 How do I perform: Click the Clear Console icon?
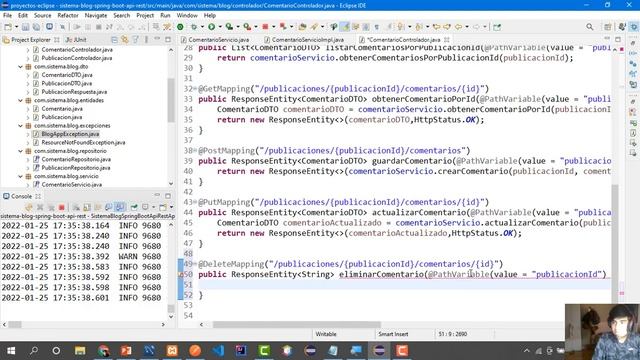(76, 207)
